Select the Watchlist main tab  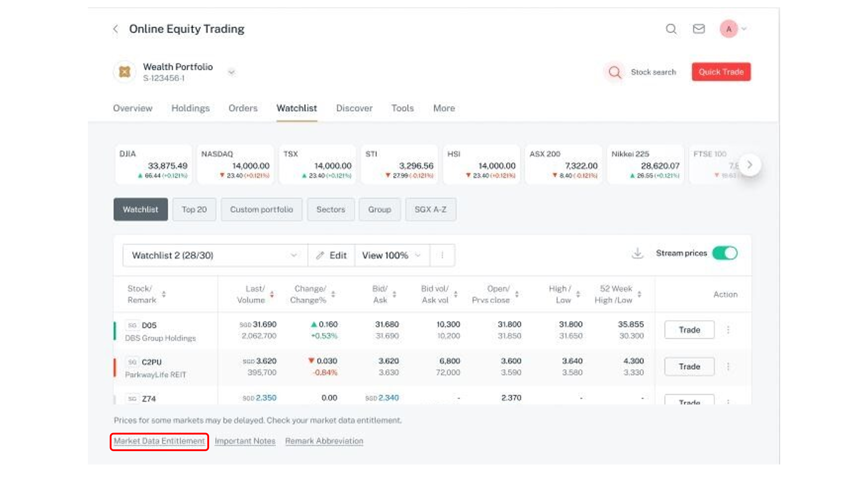(x=297, y=108)
